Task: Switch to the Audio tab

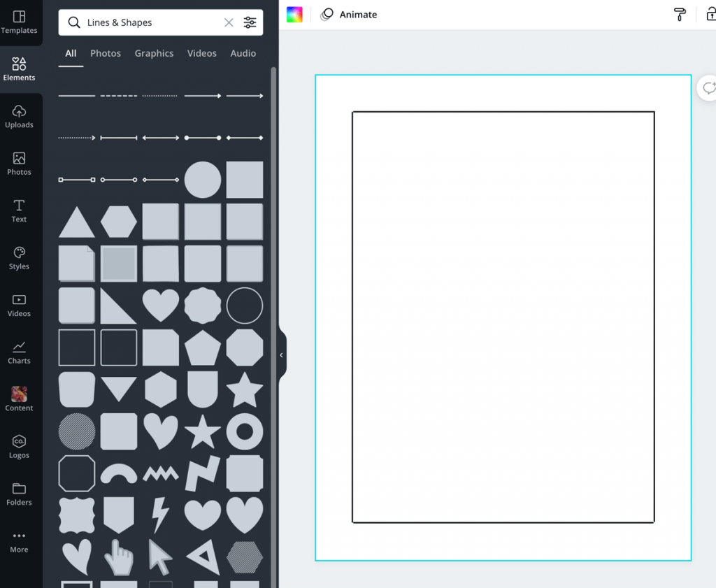Action: [243, 53]
